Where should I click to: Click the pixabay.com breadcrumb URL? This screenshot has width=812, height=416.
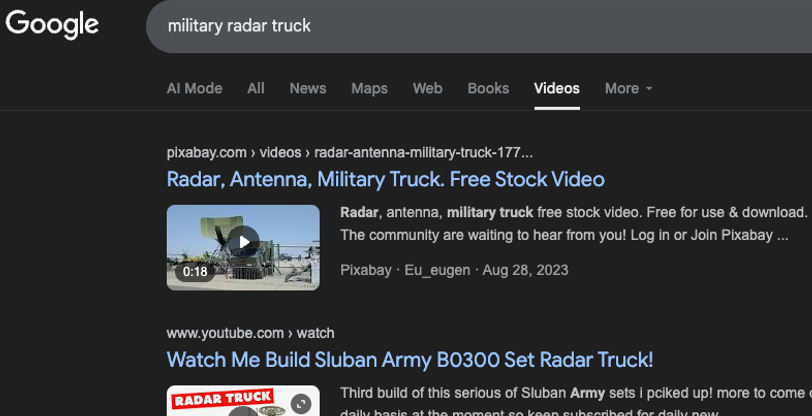pyautogui.click(x=350, y=153)
